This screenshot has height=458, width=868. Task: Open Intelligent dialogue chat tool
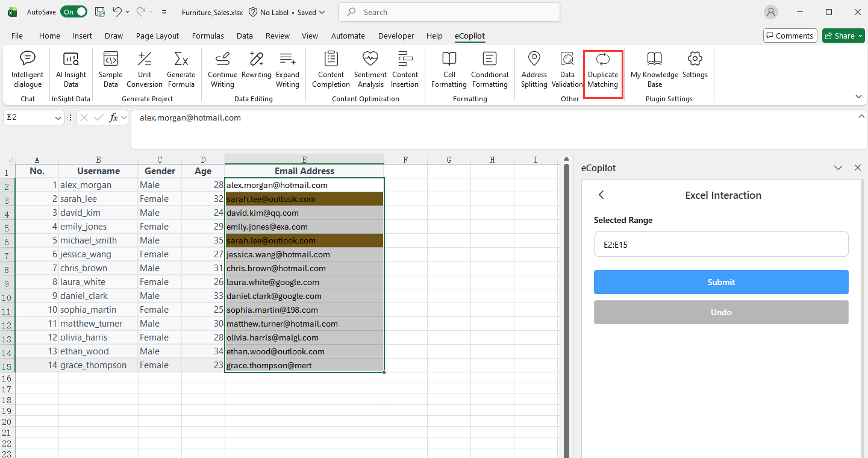pos(27,69)
